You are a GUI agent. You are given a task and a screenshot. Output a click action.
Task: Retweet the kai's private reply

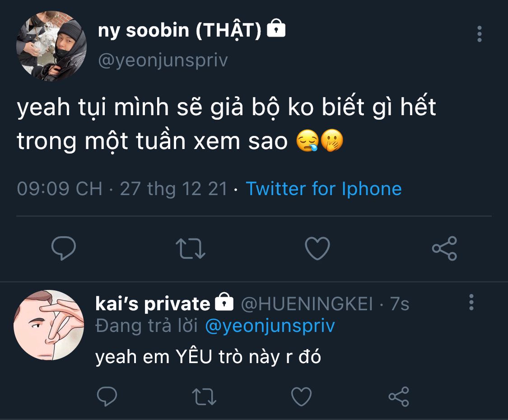click(204, 397)
